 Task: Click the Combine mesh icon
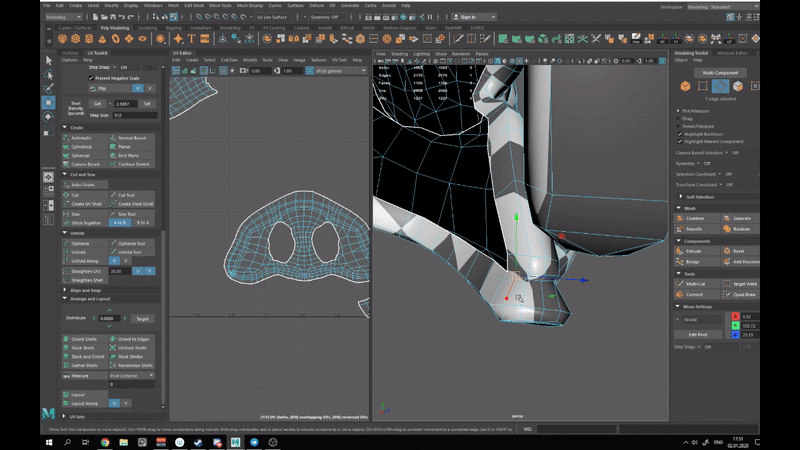(680, 218)
